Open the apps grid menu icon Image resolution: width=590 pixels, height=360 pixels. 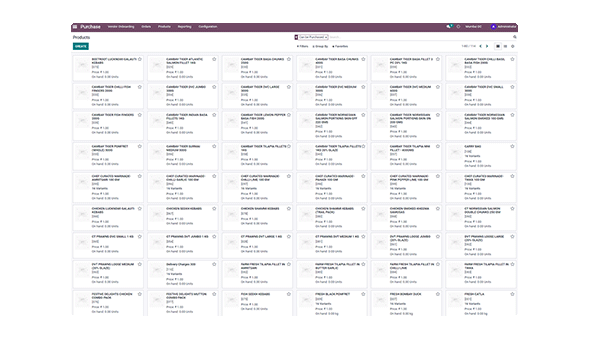click(x=75, y=27)
